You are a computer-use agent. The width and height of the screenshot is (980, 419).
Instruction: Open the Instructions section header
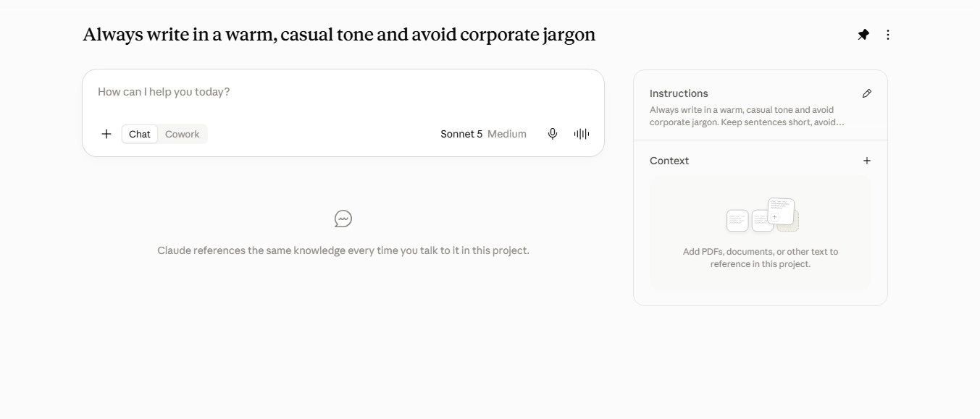tap(679, 93)
